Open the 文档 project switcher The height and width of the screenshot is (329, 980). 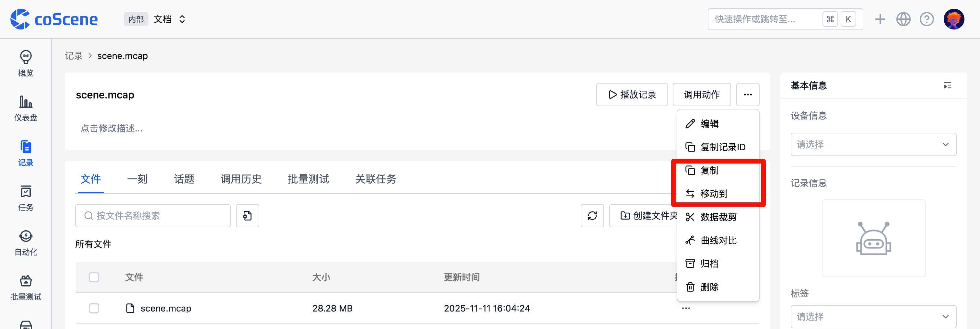[170, 19]
